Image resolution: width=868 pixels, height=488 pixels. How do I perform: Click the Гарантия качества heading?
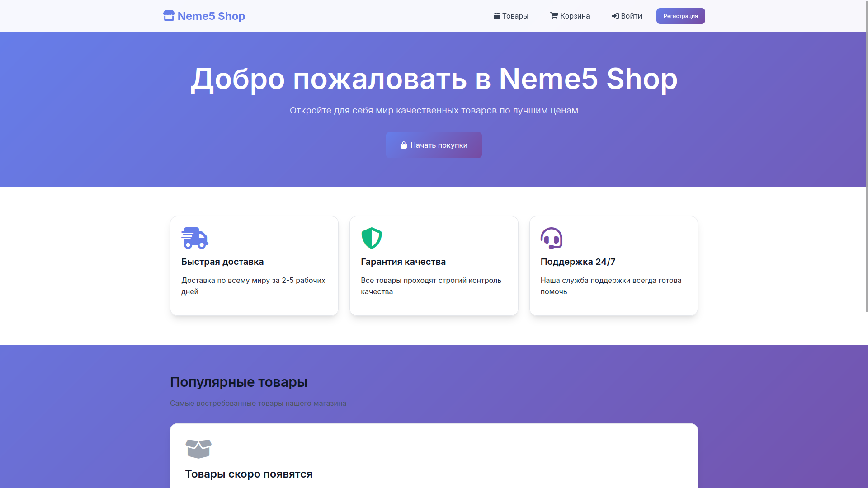pyautogui.click(x=403, y=262)
